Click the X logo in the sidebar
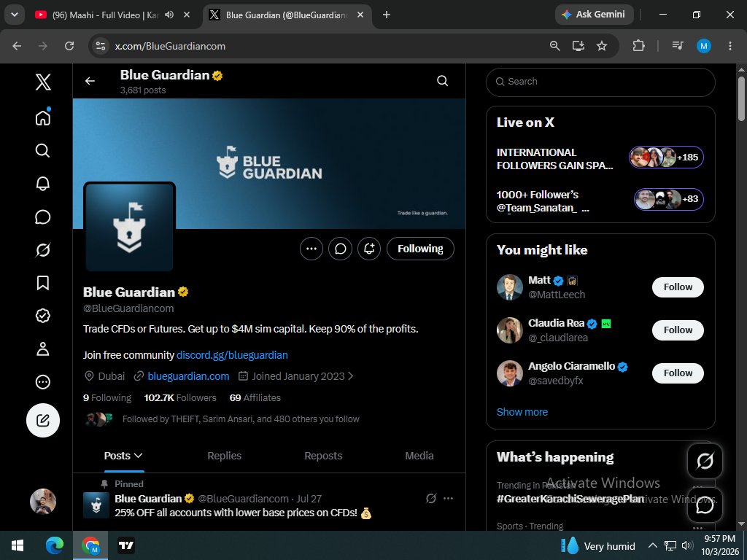Viewport: 747px width, 560px height. [43, 82]
